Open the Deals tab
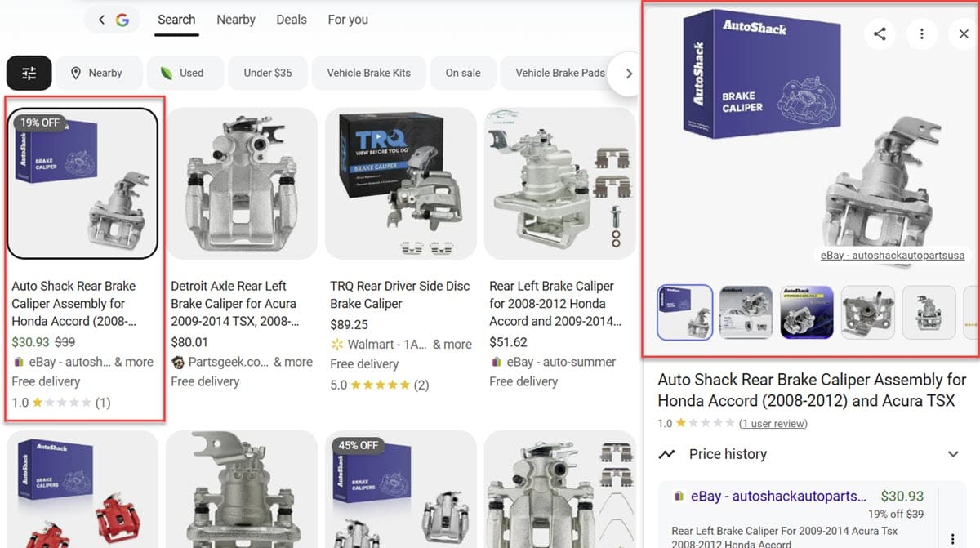 (x=292, y=20)
